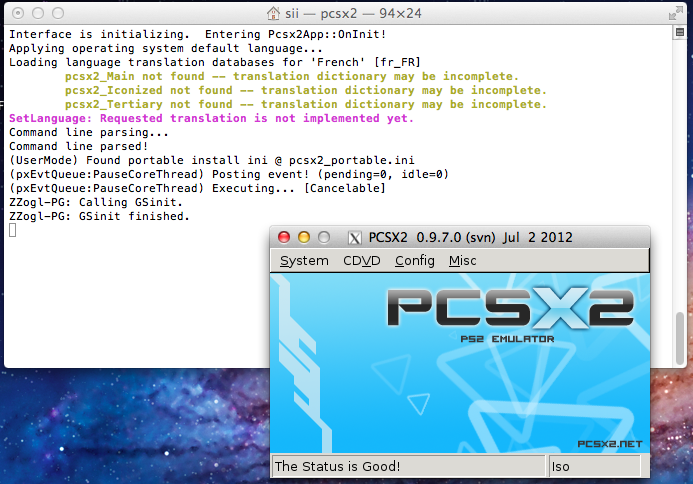Click the 'Command line parsing...' terminal line

(89, 133)
